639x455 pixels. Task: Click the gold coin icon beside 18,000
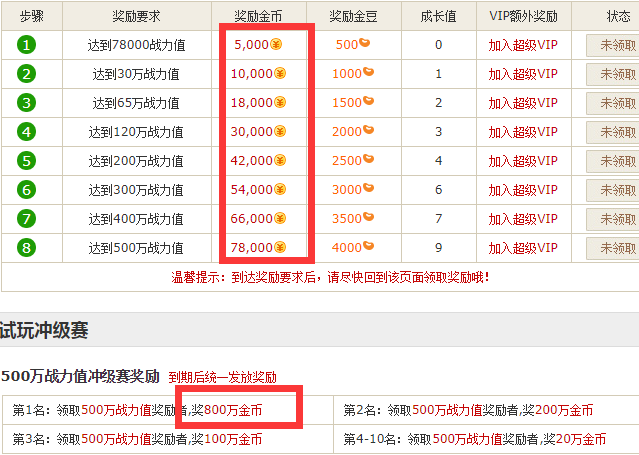280,102
